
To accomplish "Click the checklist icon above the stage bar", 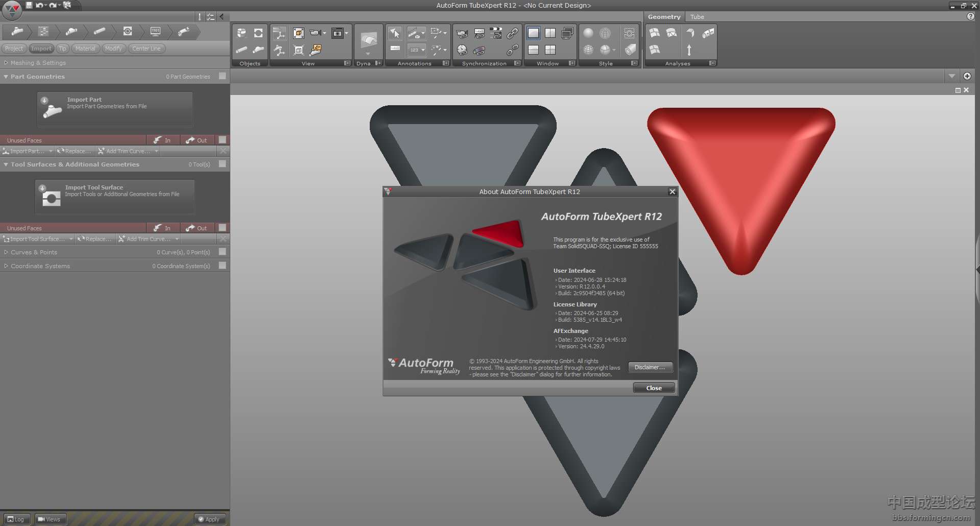I will point(210,17).
